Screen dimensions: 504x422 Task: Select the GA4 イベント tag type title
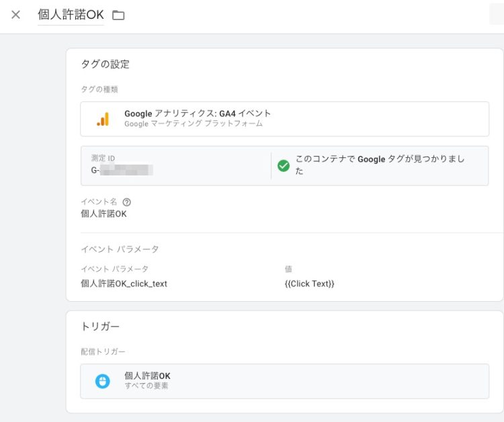198,114
